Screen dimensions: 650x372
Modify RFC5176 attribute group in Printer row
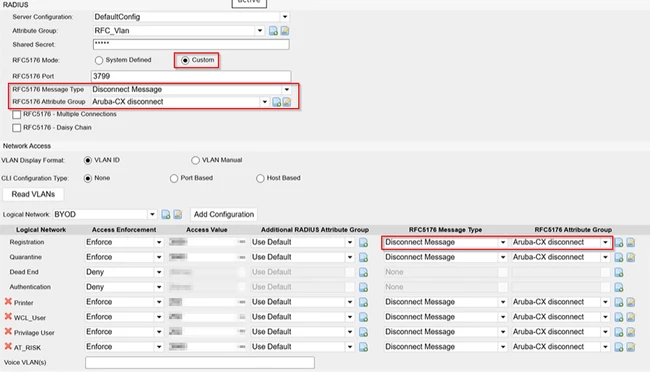631,302
